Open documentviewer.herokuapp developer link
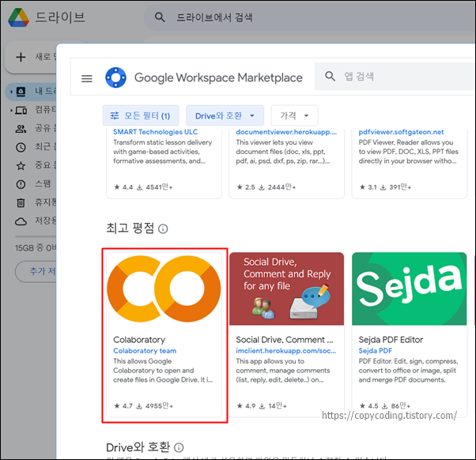The height and width of the screenshot is (460, 476). 286,132
